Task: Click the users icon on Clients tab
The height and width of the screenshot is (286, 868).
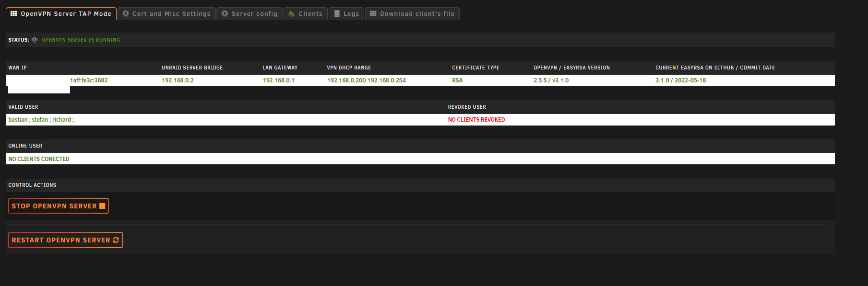Action: click(x=292, y=13)
